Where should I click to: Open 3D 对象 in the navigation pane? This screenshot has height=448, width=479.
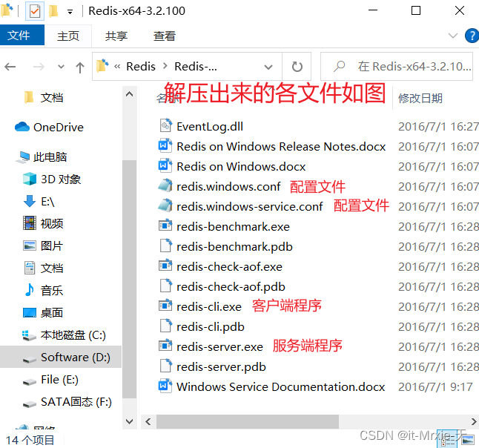(53, 179)
